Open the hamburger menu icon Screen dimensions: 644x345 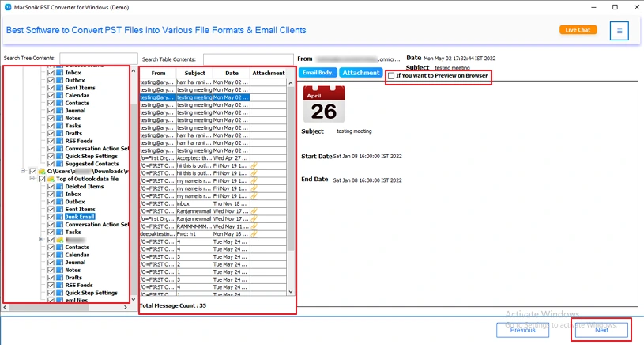point(619,31)
